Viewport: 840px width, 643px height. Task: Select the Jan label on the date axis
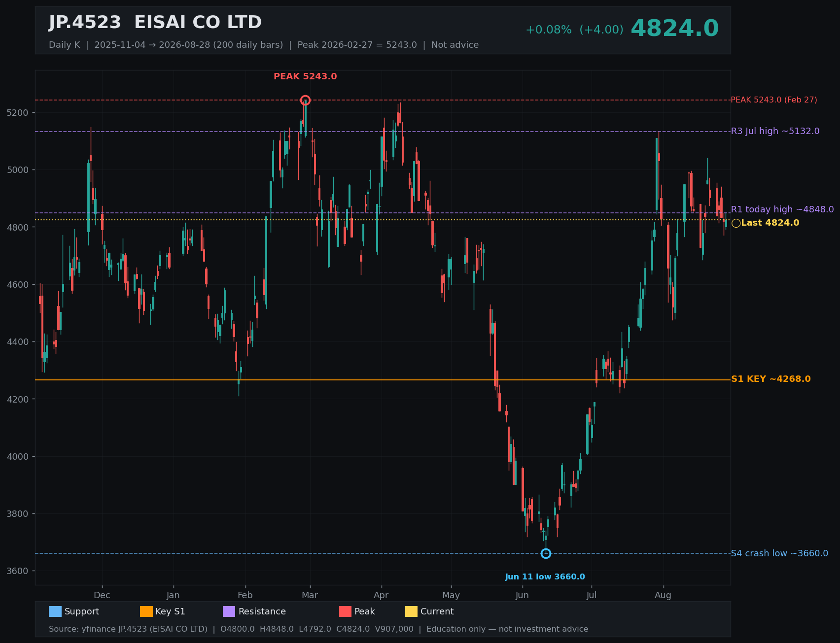[173, 595]
